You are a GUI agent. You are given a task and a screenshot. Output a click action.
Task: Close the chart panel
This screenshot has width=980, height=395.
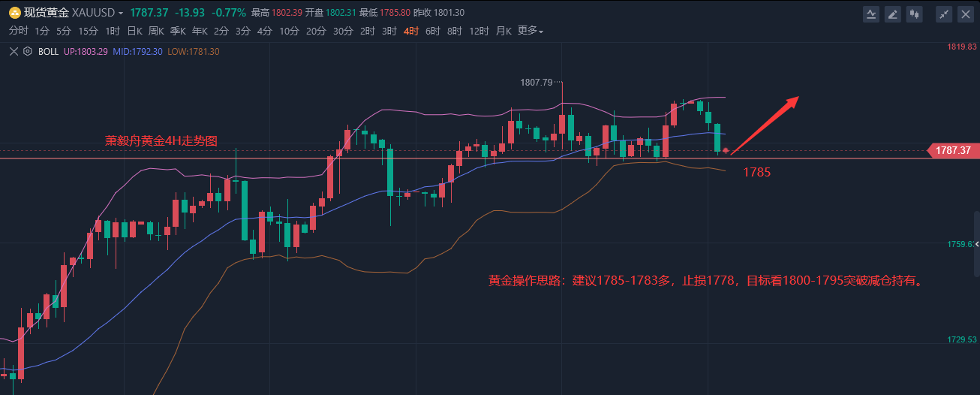964,14
